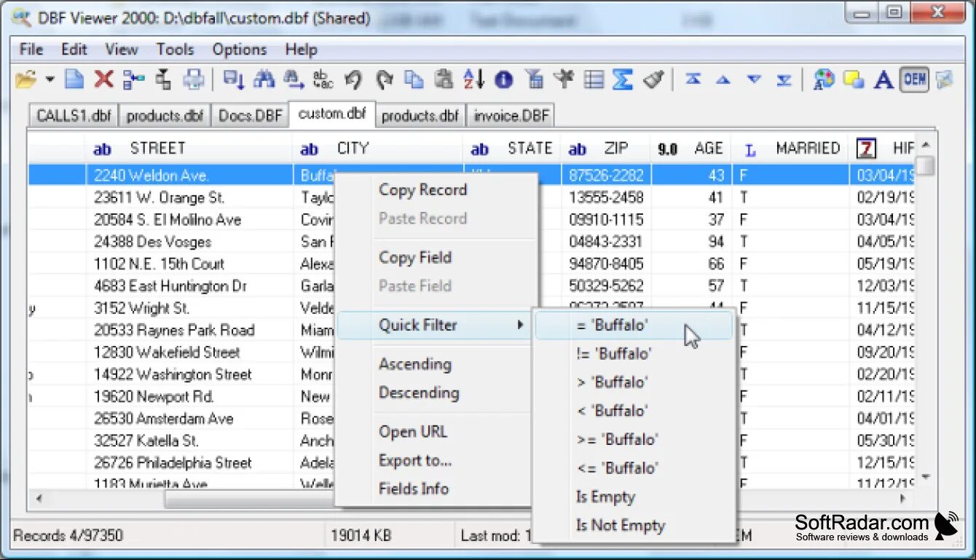This screenshot has height=560, width=976.
Task: Go to previous record up arrow
Action: click(723, 79)
